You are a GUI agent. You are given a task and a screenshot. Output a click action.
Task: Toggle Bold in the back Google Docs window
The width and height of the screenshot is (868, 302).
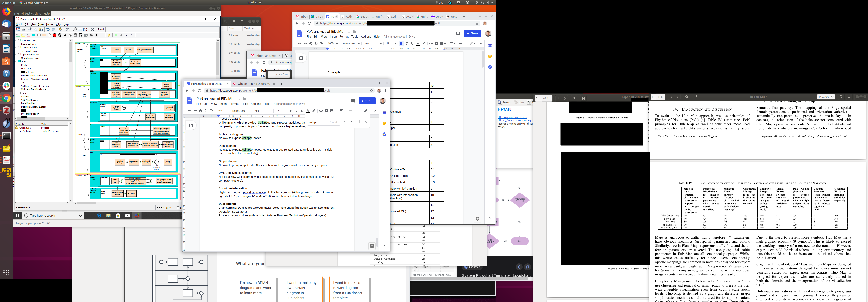pos(401,43)
